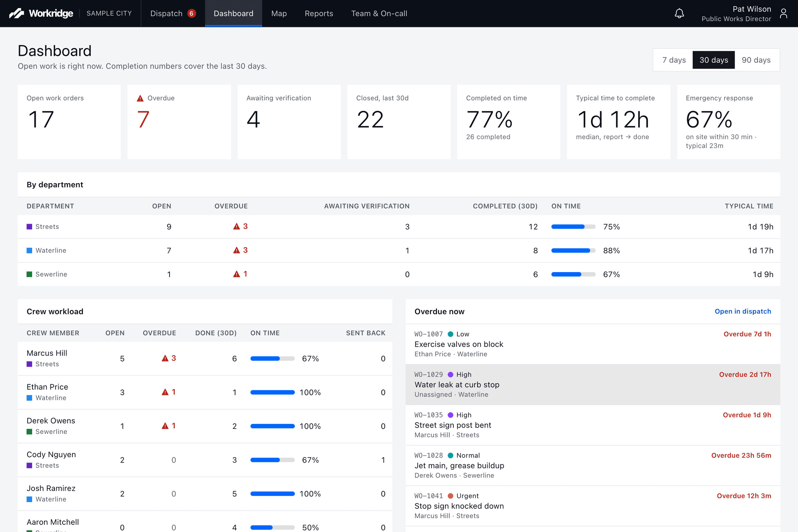Click the warning triangle on the Overdue card
This screenshot has height=532, width=798.
click(140, 98)
